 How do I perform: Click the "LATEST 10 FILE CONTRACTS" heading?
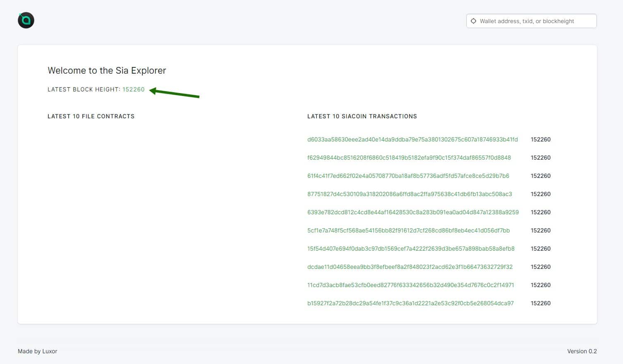click(91, 116)
